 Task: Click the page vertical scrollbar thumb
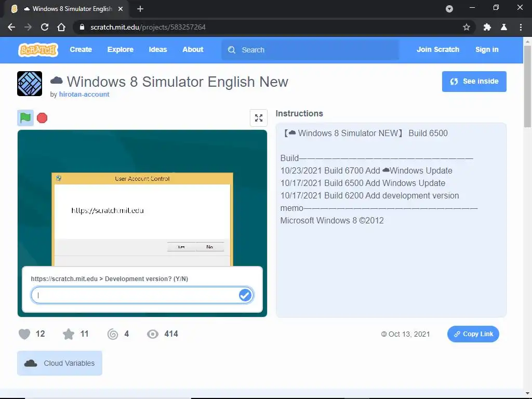[527, 87]
